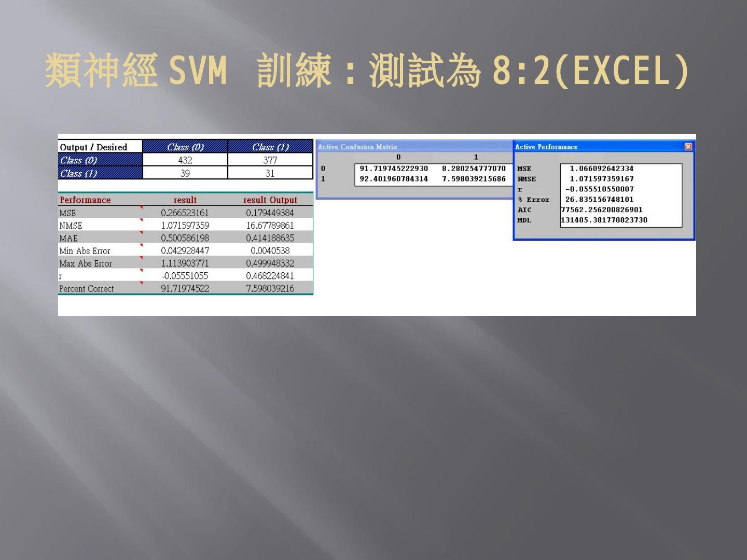Click confusion matrix value 92.401960784314
Viewport: 747px width, 560px height.
pos(394,179)
